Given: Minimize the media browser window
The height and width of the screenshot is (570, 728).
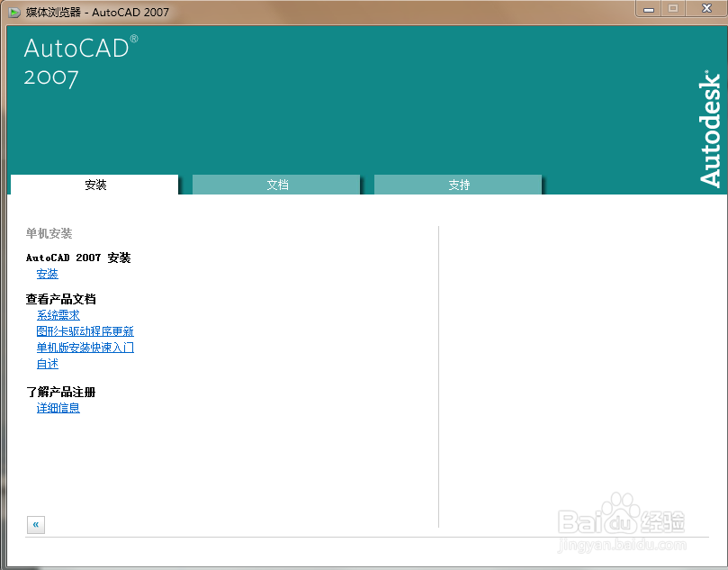Looking at the screenshot, I should pyautogui.click(x=649, y=9).
